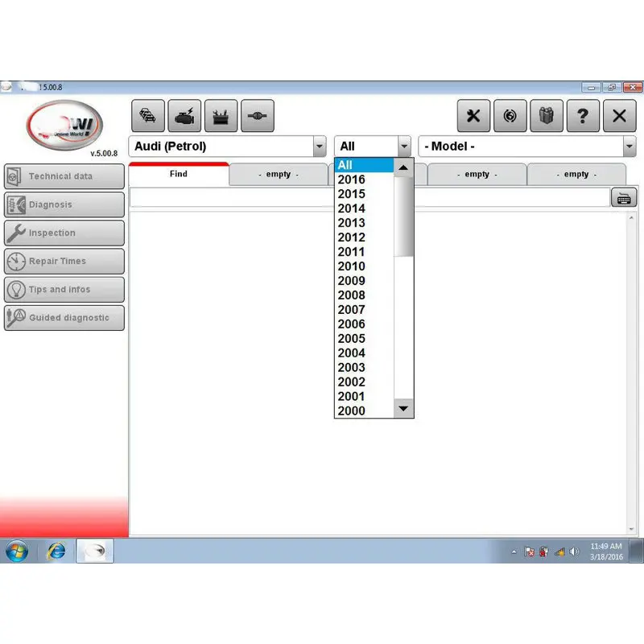This screenshot has height=644, width=644.
Task: Open the network signal tray icon
Action: (559, 551)
